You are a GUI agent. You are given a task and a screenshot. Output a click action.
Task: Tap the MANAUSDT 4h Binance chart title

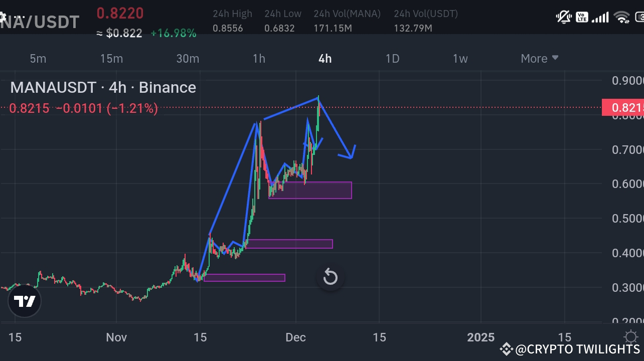[102, 87]
